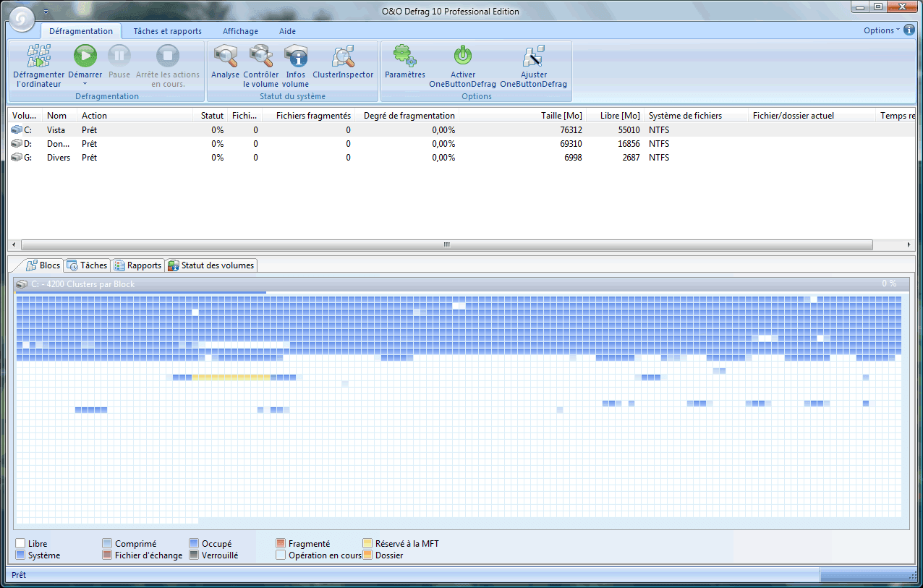Image resolution: width=923 pixels, height=588 pixels.
Task: Click the G: drive icon
Action: point(17,158)
